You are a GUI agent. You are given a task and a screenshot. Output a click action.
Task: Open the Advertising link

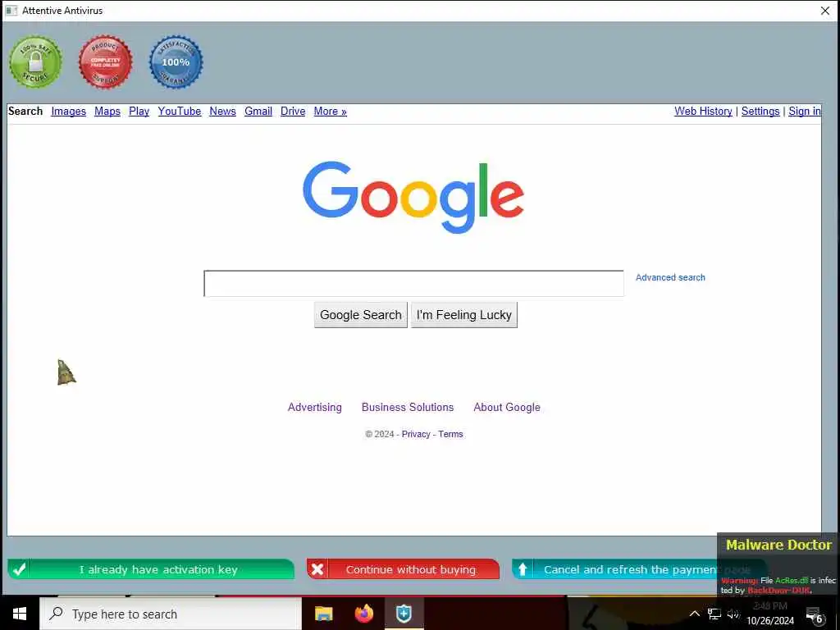point(314,407)
